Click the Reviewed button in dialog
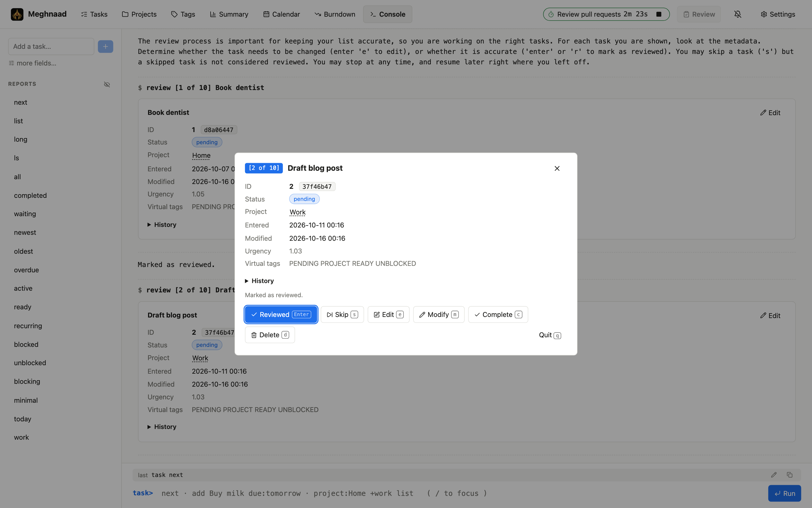The width and height of the screenshot is (812, 508). coord(281,314)
